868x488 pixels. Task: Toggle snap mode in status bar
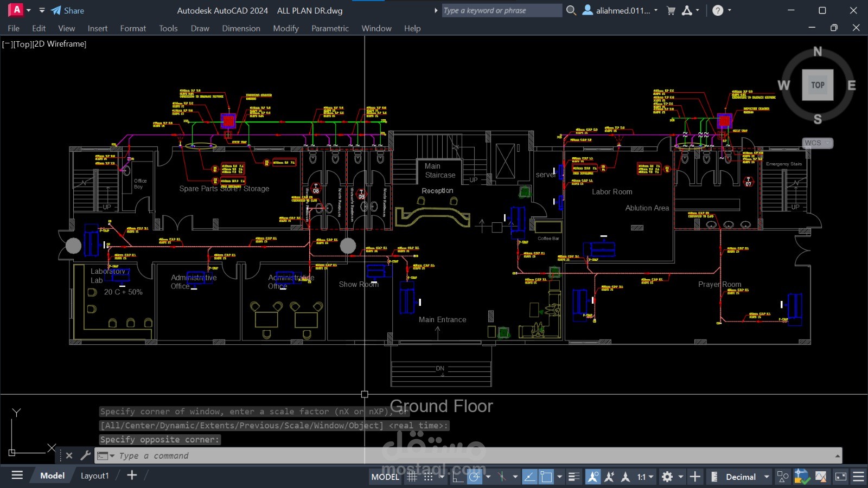pyautogui.click(x=429, y=477)
